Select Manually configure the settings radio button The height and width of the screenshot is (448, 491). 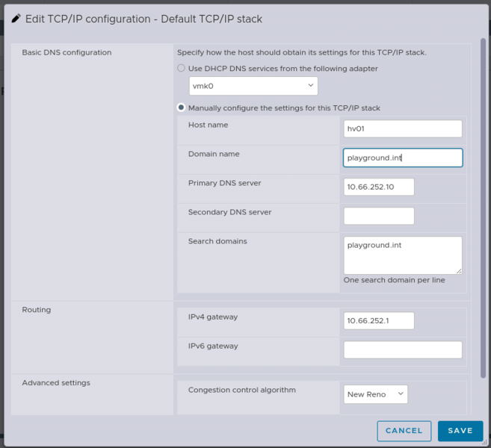pyautogui.click(x=181, y=108)
